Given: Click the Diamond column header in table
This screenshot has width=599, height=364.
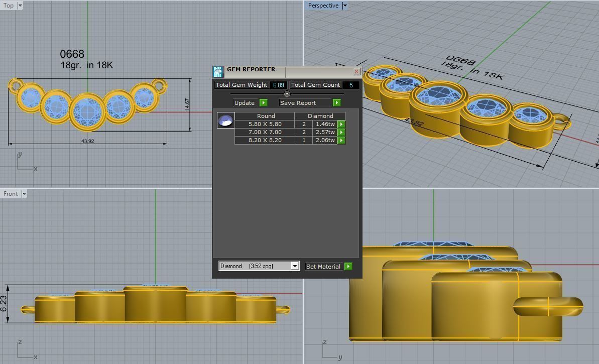Looking at the screenshot, I should 320,116.
